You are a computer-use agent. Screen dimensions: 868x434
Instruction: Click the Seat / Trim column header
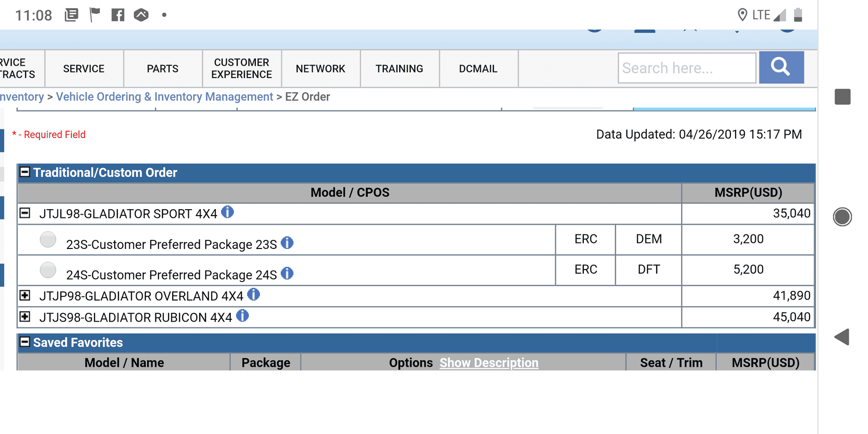[671, 363]
